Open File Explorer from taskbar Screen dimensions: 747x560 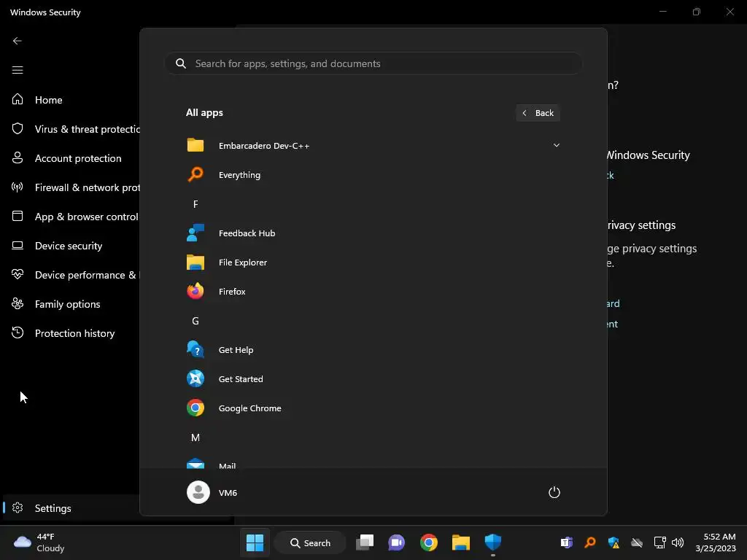461,542
